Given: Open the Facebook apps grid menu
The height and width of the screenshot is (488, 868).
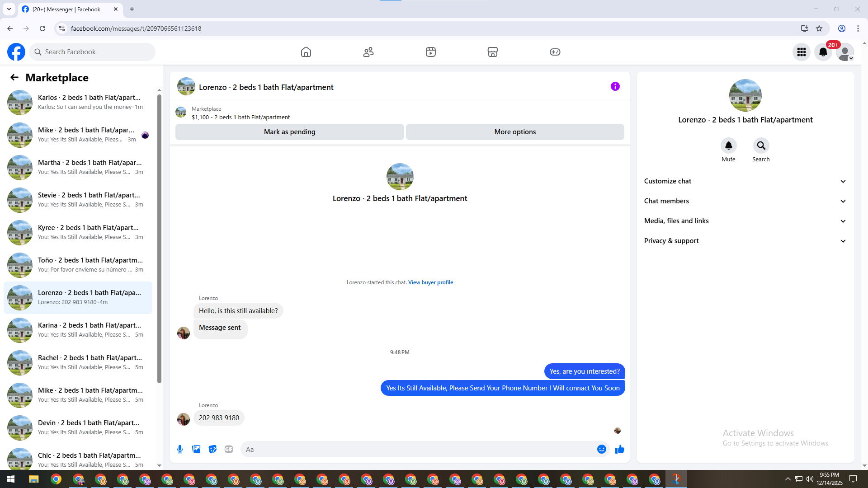Looking at the screenshot, I should pyautogui.click(x=801, y=52).
